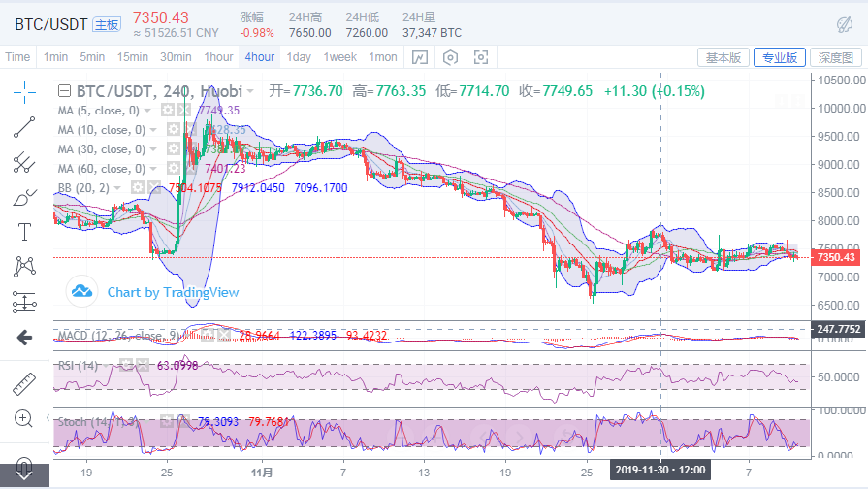Select the price range prediction tool
The height and width of the screenshot is (489, 868).
(x=24, y=303)
